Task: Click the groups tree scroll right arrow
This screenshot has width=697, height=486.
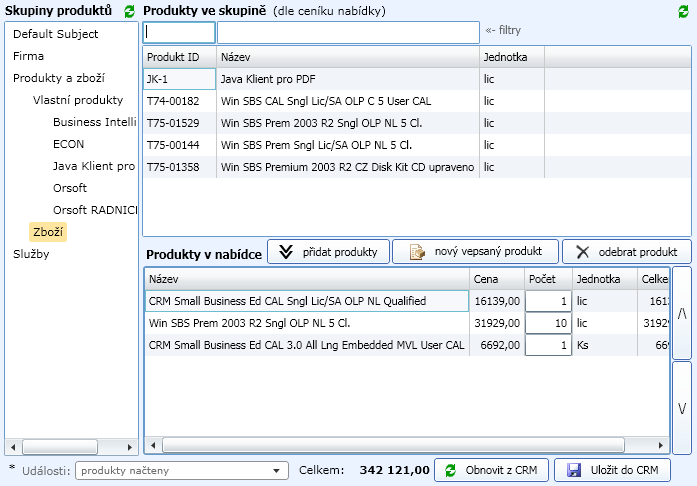Action: [130, 447]
